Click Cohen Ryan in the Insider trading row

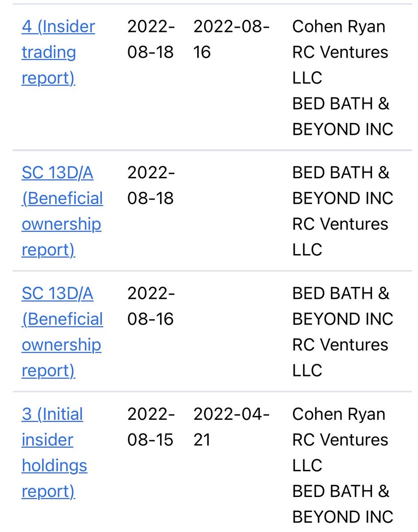coord(339,27)
